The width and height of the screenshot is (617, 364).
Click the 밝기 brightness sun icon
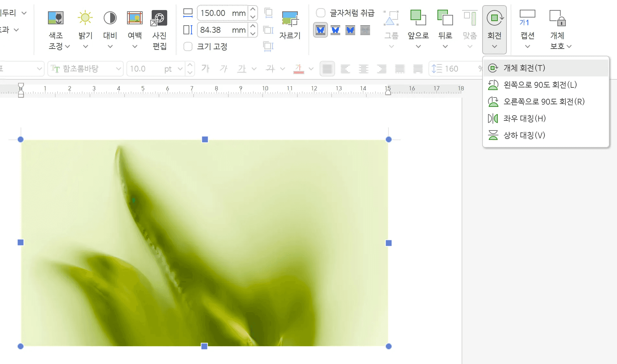tap(85, 18)
